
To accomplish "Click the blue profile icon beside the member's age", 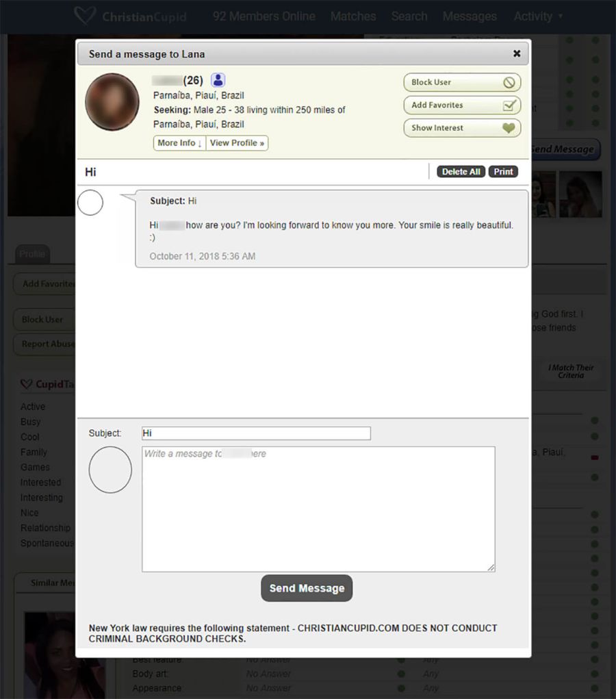I will (x=218, y=79).
